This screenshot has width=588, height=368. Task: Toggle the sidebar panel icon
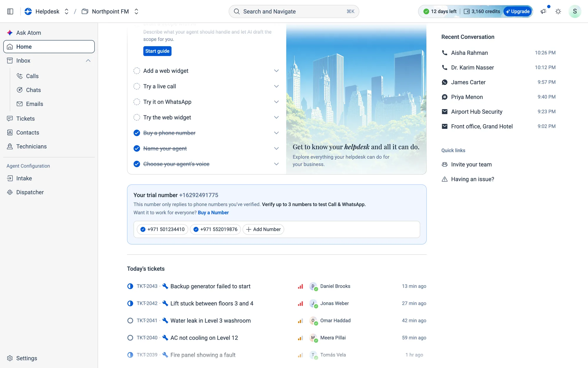pyautogui.click(x=10, y=11)
